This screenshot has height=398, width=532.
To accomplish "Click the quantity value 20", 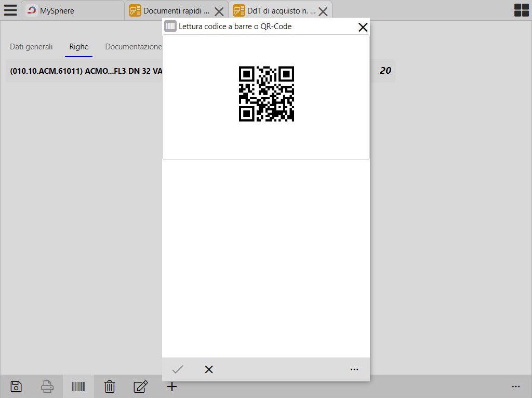I will click(385, 71).
